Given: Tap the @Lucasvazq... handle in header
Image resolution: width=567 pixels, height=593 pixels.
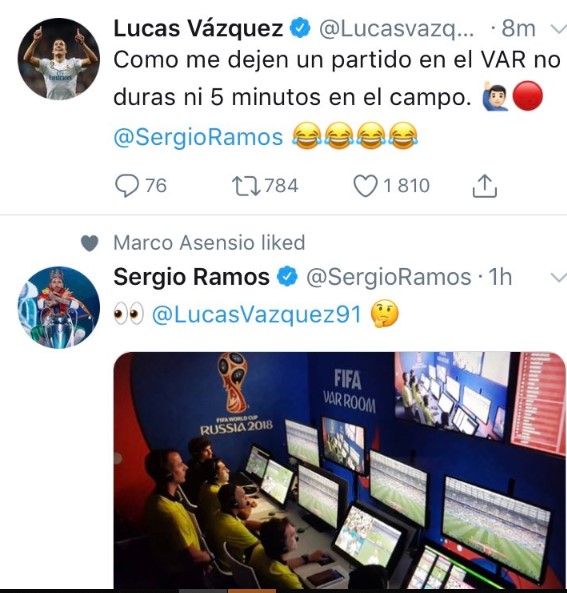Looking at the screenshot, I should (x=396, y=29).
